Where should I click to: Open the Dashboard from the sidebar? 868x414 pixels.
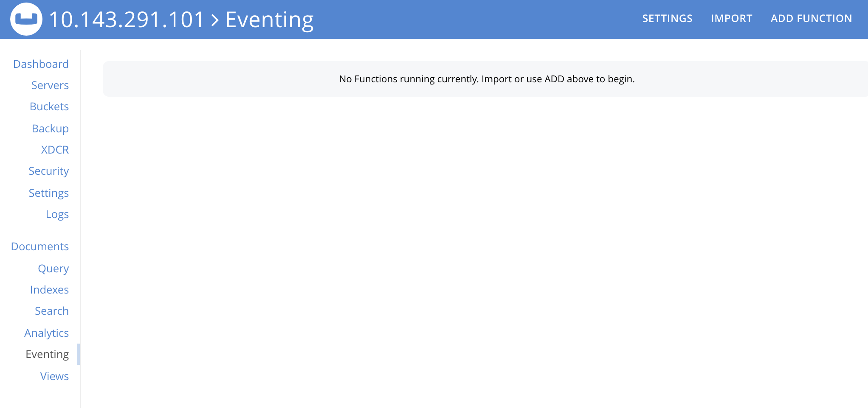[41, 64]
